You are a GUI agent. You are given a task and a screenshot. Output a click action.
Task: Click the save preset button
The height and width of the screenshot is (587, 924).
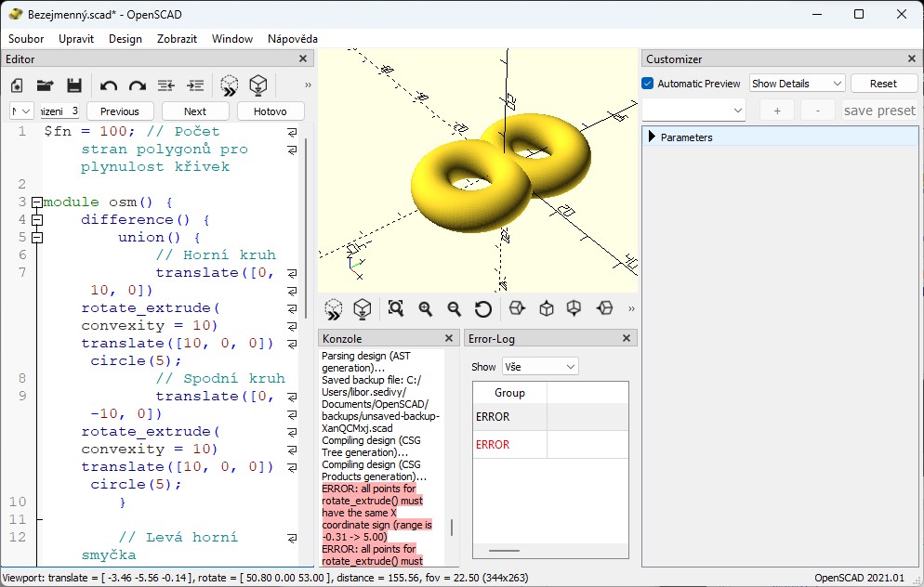point(879,111)
